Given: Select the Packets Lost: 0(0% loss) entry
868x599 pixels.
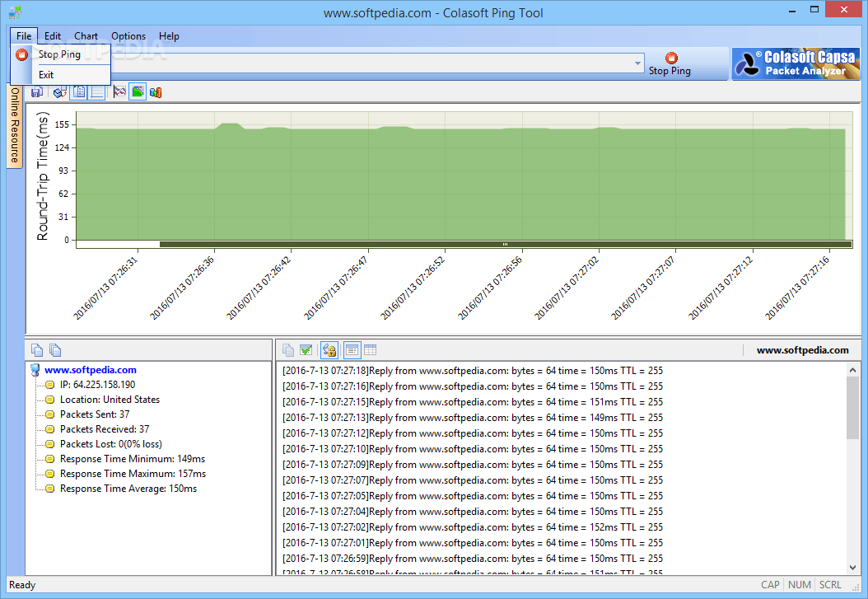Looking at the screenshot, I should point(110,444).
